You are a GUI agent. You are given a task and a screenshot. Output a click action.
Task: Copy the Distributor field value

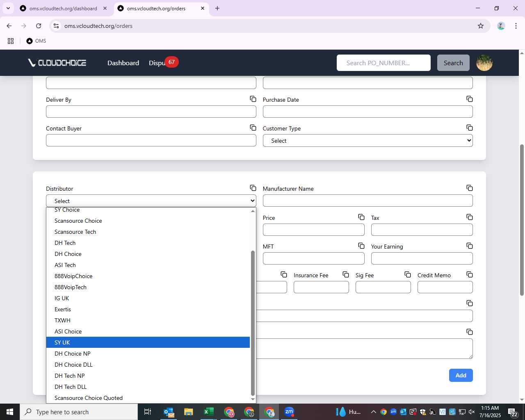click(253, 188)
